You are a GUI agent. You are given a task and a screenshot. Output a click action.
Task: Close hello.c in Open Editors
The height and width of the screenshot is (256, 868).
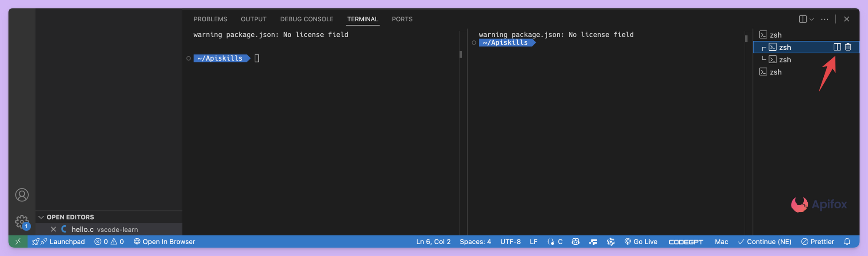pos(53,229)
